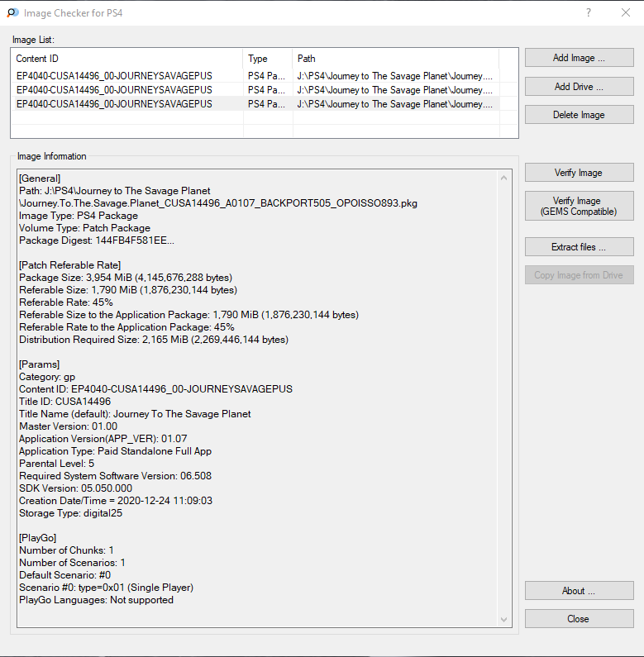Image resolution: width=644 pixels, height=657 pixels.
Task: Sort by the Path column header
Action: tap(396, 59)
